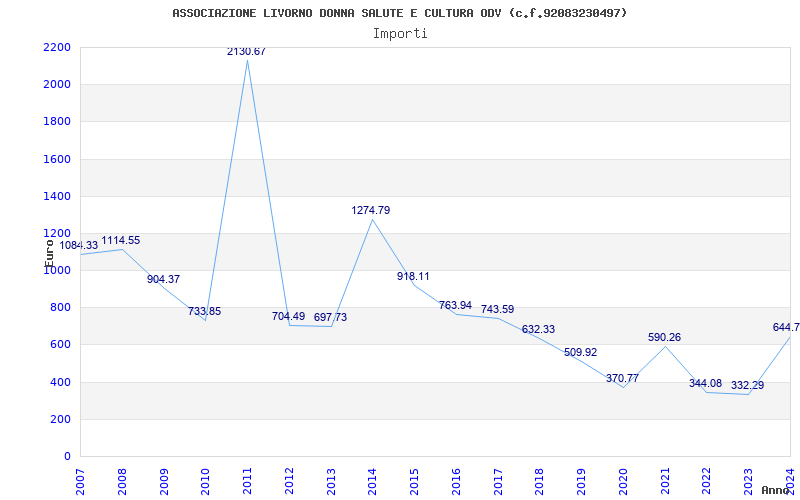Click the 2017 x-axis year label
The width and height of the screenshot is (800, 500).
click(498, 482)
